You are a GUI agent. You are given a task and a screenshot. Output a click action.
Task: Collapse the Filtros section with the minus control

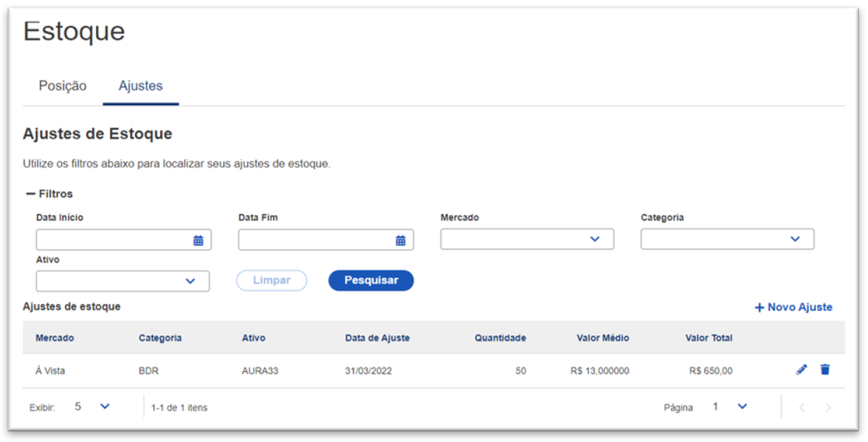(29, 193)
